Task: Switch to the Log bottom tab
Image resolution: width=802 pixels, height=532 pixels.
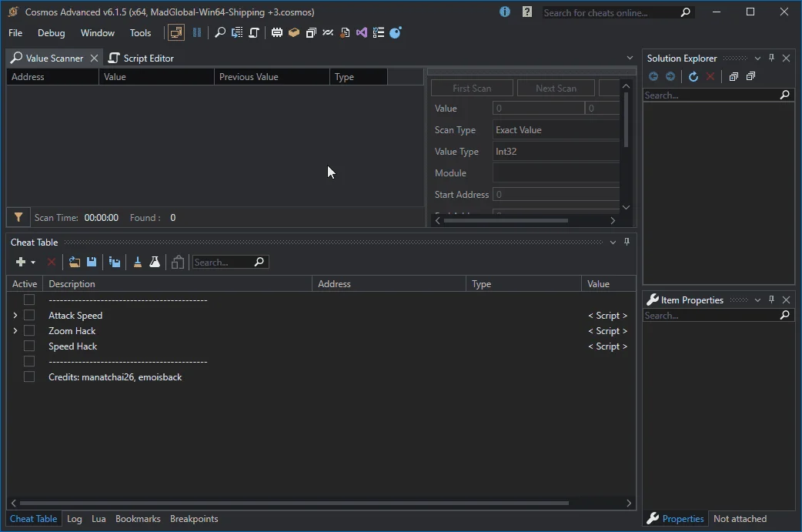Action: [74, 519]
